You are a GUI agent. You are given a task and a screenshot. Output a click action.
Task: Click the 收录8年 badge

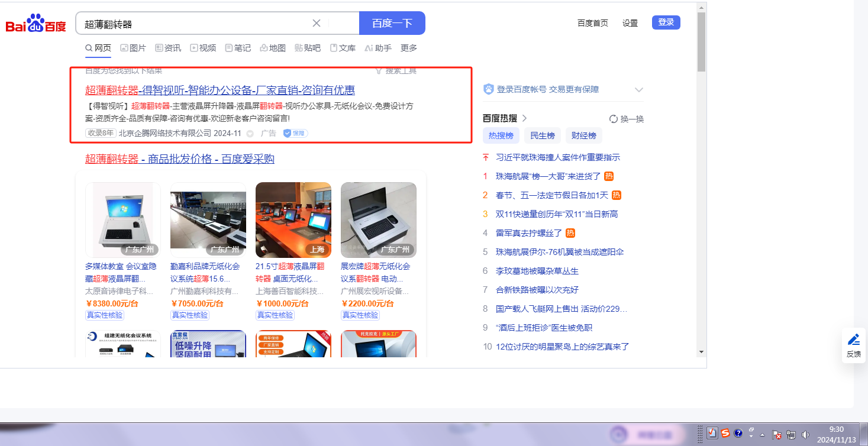click(x=101, y=133)
